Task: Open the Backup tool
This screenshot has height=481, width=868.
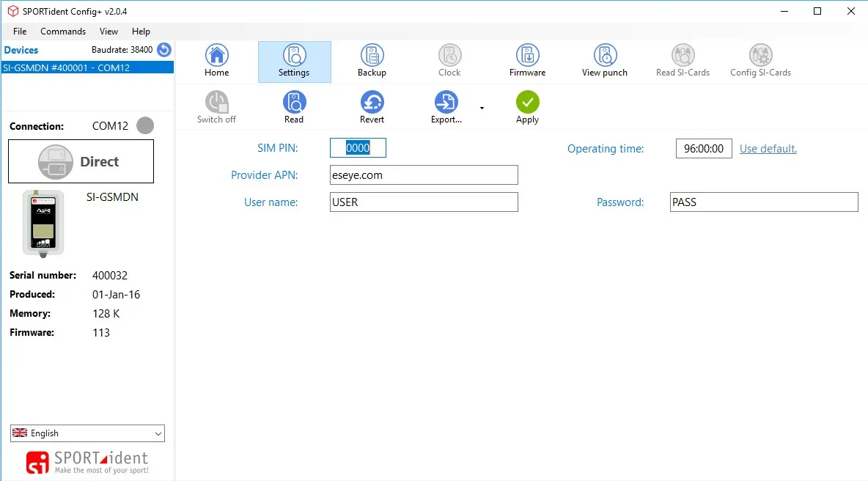Action: 372,62
